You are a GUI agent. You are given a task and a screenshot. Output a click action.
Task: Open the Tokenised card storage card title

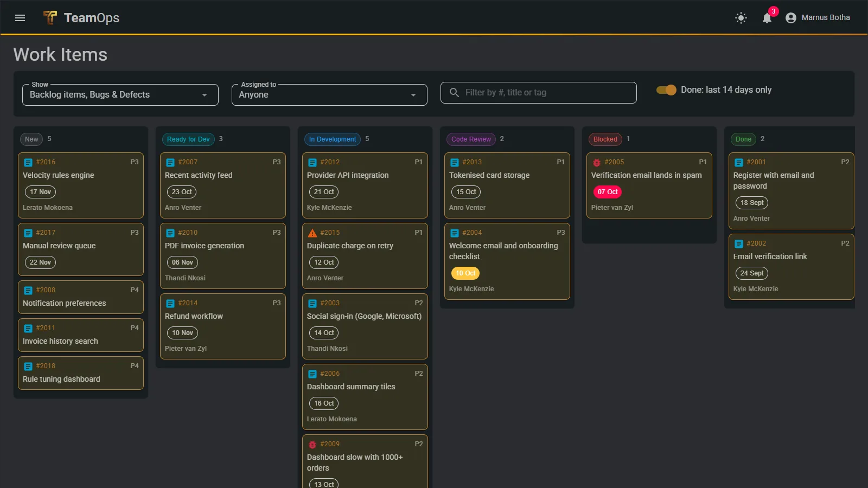[x=489, y=176]
